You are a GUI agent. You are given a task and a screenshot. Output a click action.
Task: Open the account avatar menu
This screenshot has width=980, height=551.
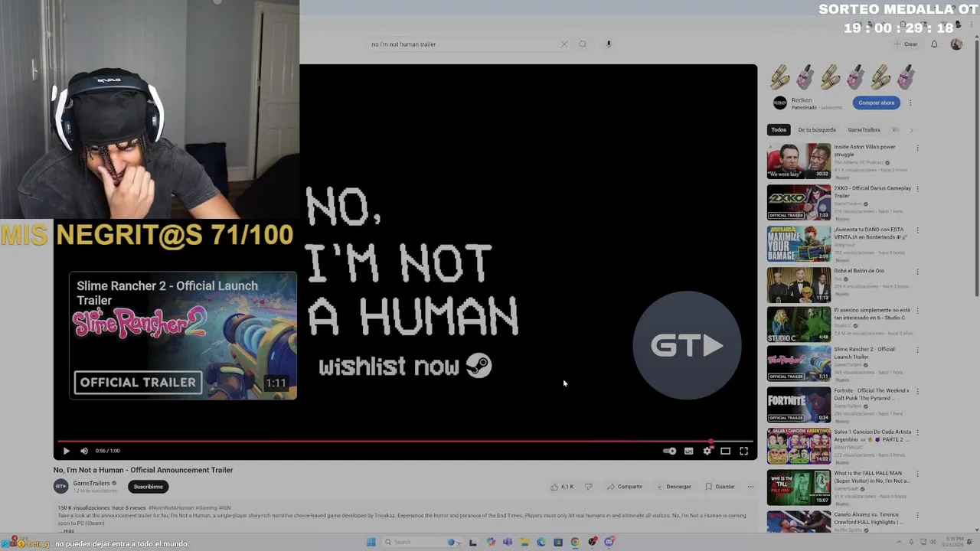coord(956,44)
